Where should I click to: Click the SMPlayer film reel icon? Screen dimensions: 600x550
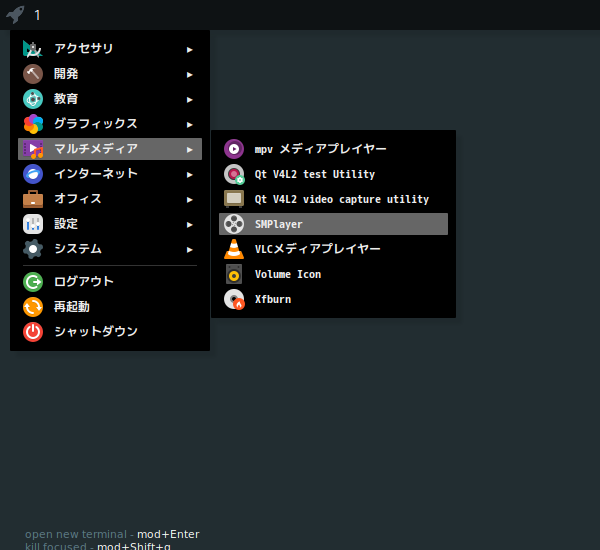pos(234,224)
